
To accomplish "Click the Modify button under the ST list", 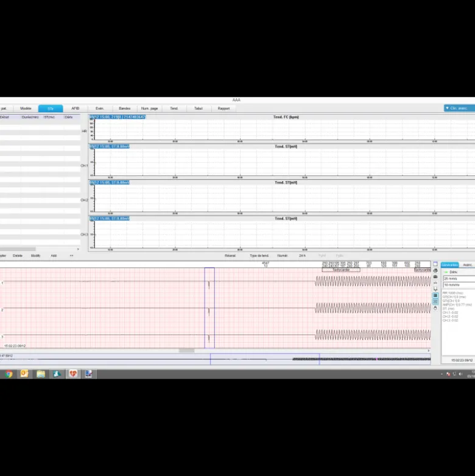I will 36,255.
